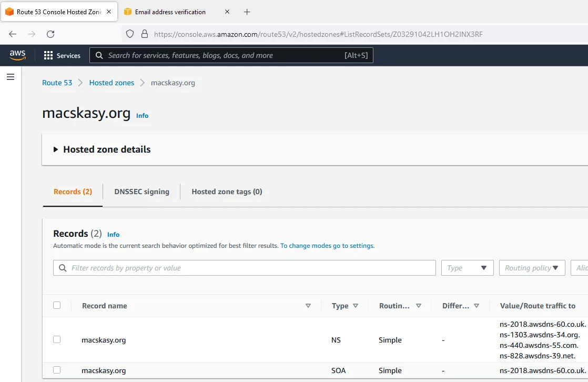Screen dimensions: 588x382
Task: Click Hosted zones breadcrumb link
Action: tap(111, 83)
